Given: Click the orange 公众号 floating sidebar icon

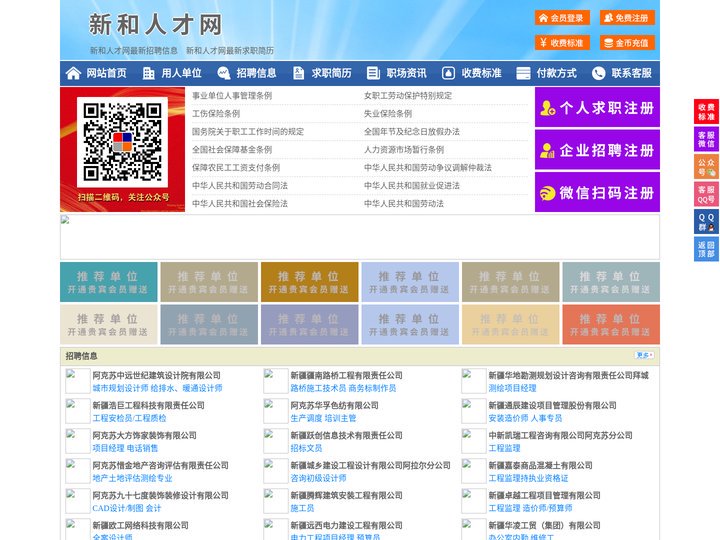Looking at the screenshot, I should 706,167.
